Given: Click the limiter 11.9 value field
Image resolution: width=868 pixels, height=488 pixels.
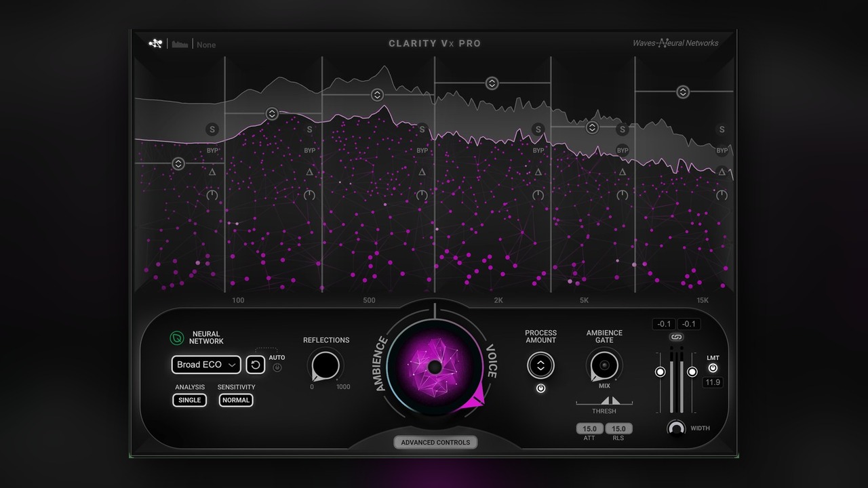Looking at the screenshot, I should [713, 382].
